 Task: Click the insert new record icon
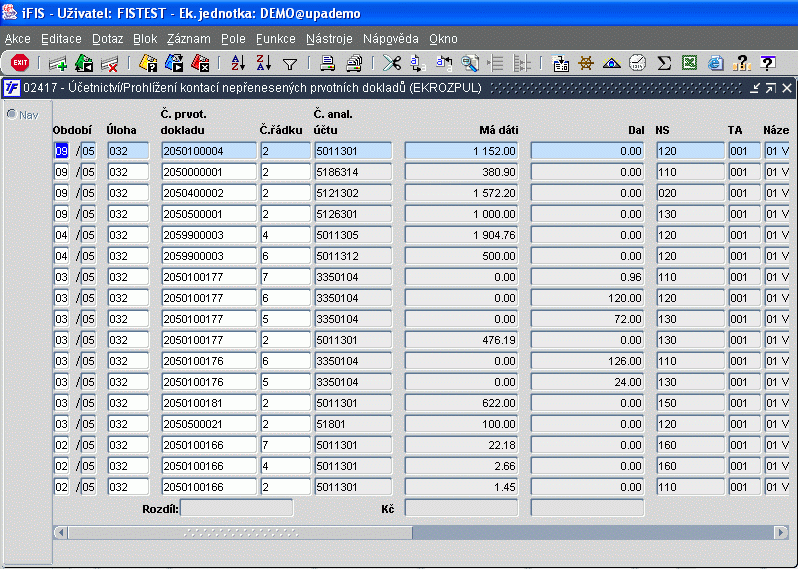pyautogui.click(x=58, y=63)
